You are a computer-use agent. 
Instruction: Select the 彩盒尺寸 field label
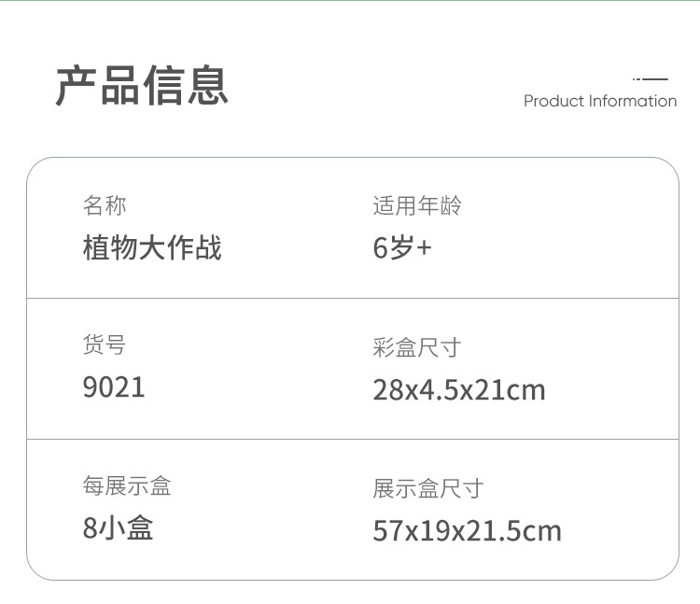click(417, 348)
